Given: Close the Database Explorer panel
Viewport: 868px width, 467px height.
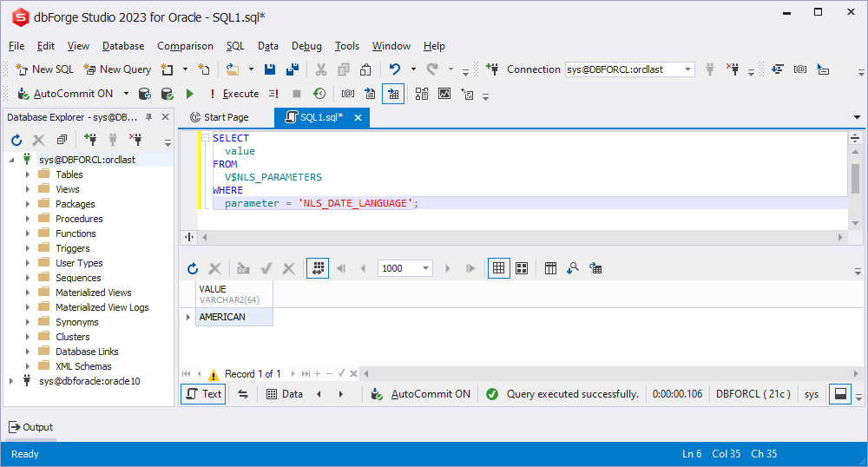Looking at the screenshot, I should pyautogui.click(x=165, y=116).
